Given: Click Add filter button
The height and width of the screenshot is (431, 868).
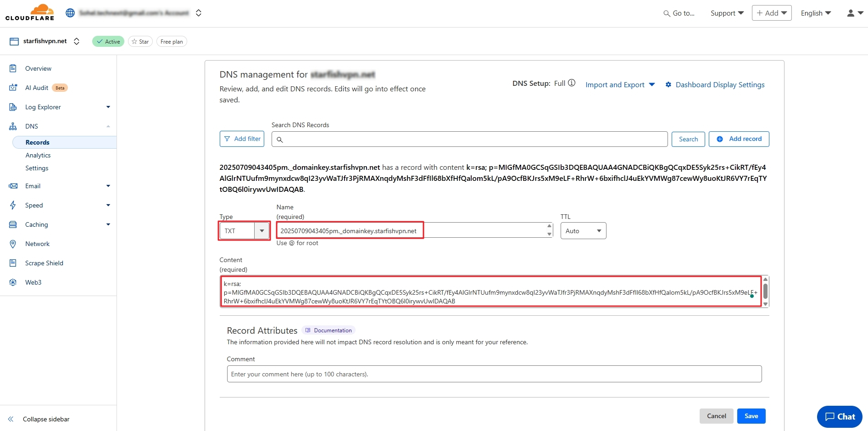Looking at the screenshot, I should 242,139.
